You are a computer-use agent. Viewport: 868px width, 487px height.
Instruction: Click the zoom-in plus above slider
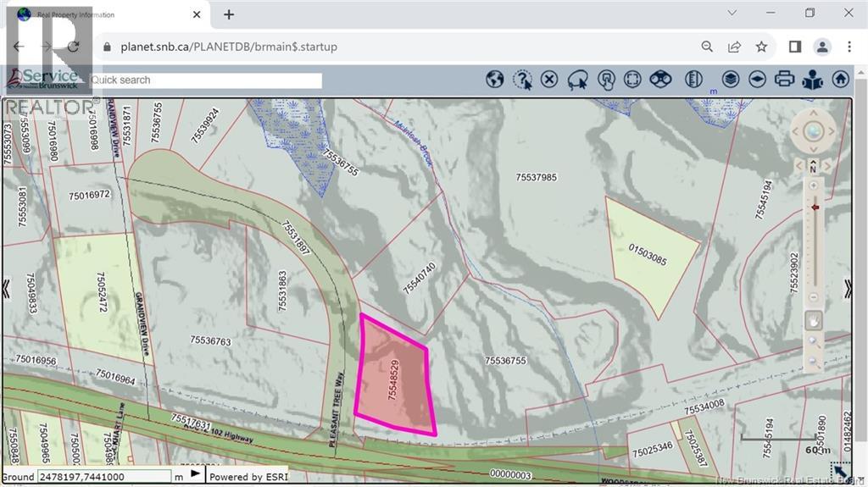814,185
